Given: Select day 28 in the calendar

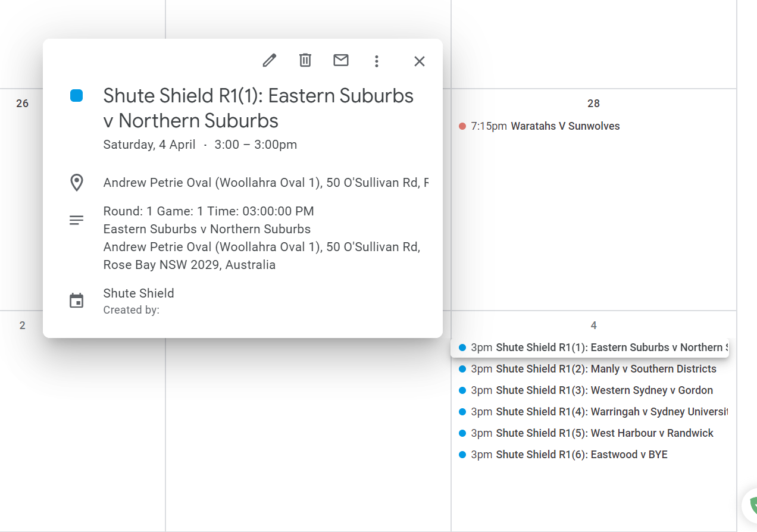Looking at the screenshot, I should 593,104.
